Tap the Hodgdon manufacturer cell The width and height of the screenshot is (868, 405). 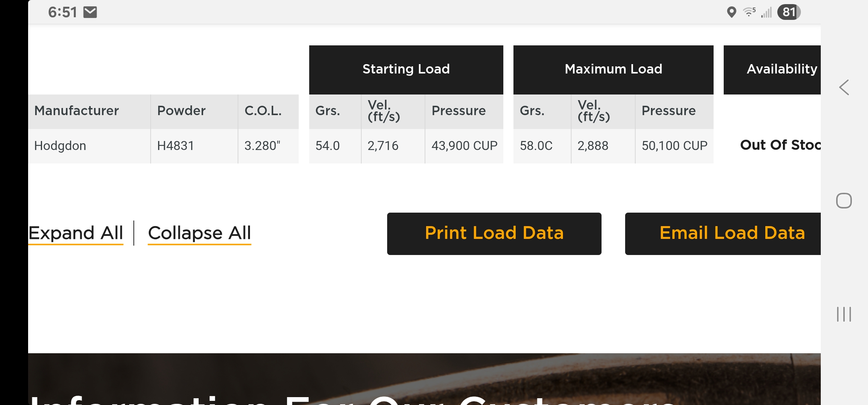click(x=60, y=146)
